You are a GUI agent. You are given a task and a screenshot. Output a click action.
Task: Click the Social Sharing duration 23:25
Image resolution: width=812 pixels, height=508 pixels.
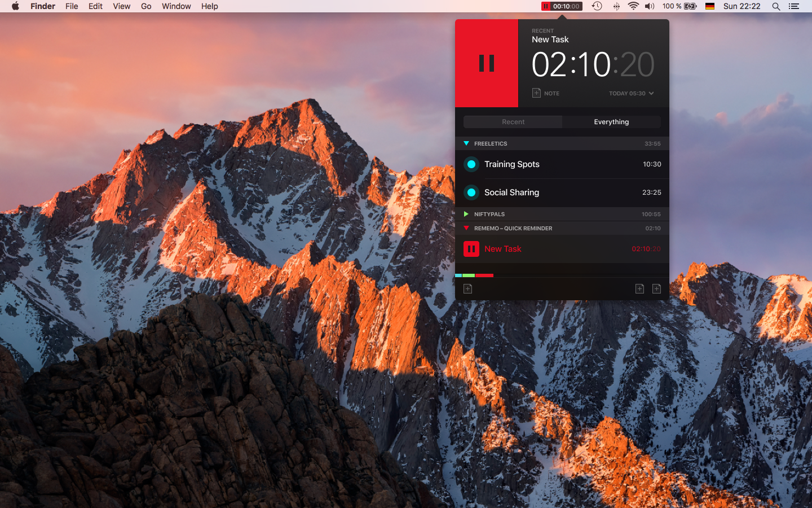coord(651,192)
